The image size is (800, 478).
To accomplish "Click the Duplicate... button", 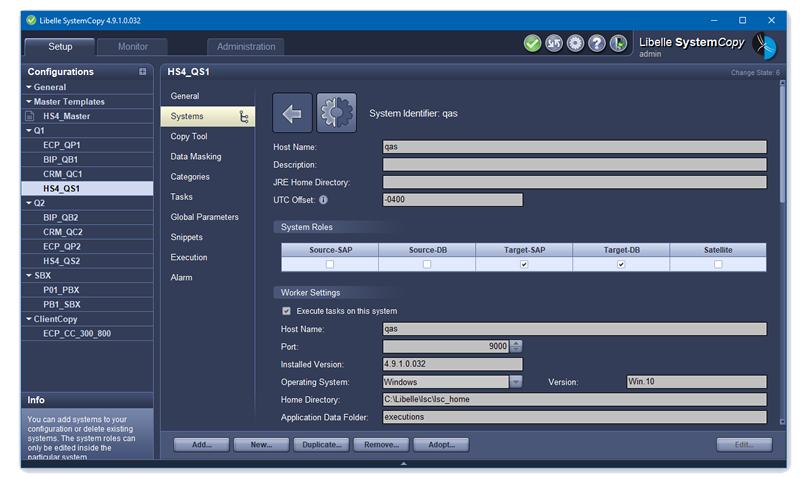I will (323, 445).
